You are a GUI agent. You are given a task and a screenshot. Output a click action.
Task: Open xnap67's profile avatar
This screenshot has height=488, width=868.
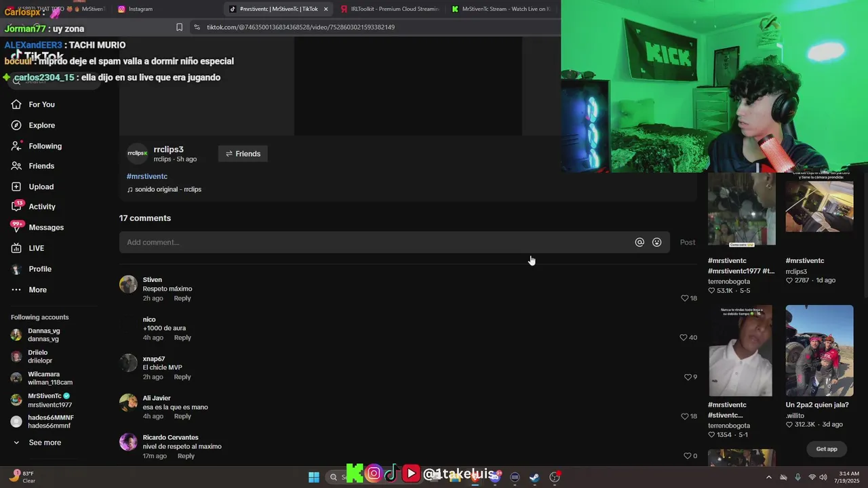128,363
